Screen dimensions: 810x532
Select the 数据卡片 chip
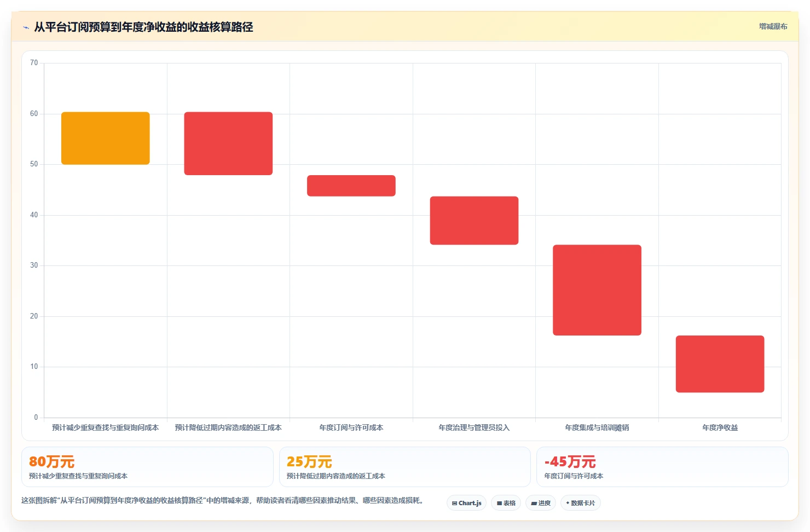581,503
